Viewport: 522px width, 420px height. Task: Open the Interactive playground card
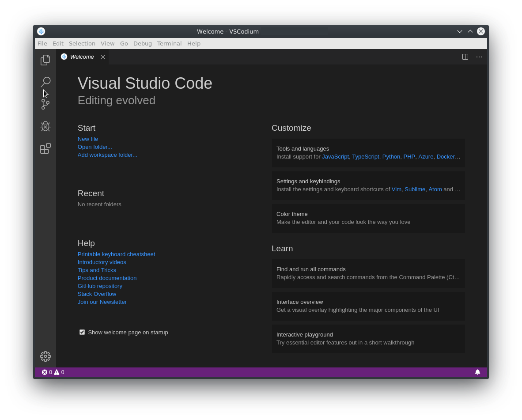coord(368,338)
